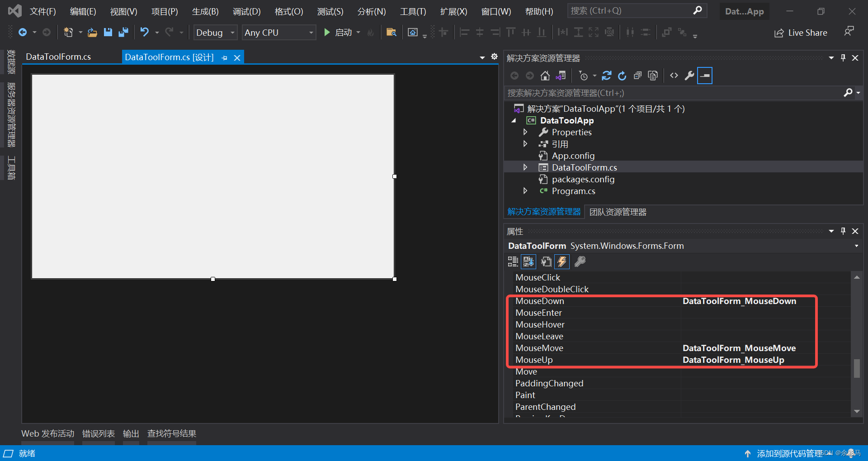Click inside the 搜索 (Ctrl+Q) search box

point(633,10)
